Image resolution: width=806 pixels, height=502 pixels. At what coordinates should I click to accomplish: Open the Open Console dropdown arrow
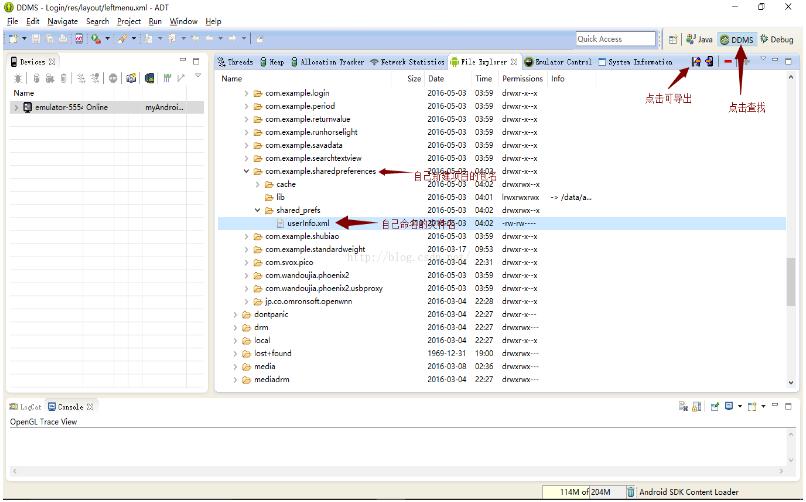point(763,406)
